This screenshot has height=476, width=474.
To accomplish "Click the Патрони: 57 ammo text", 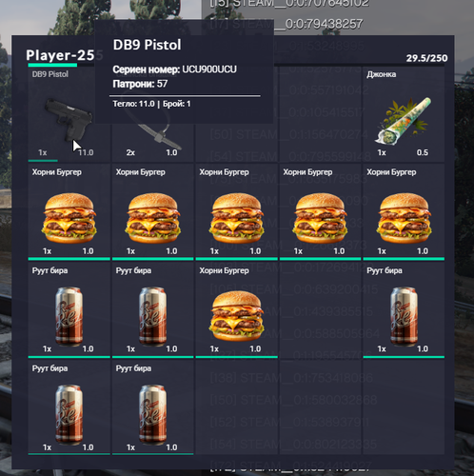I will [140, 84].
